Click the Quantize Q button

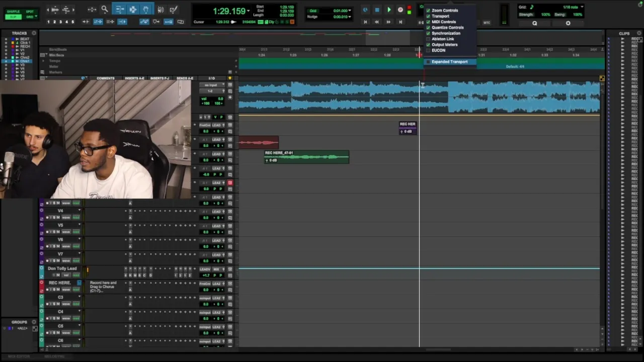(x=534, y=23)
